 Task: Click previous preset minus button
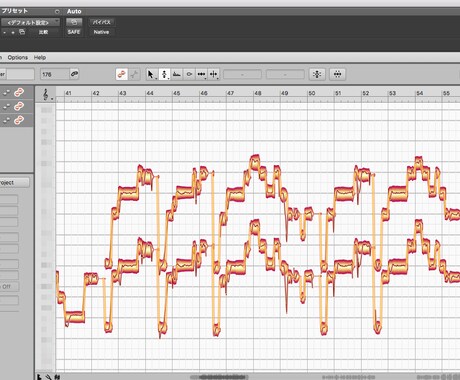(5, 32)
